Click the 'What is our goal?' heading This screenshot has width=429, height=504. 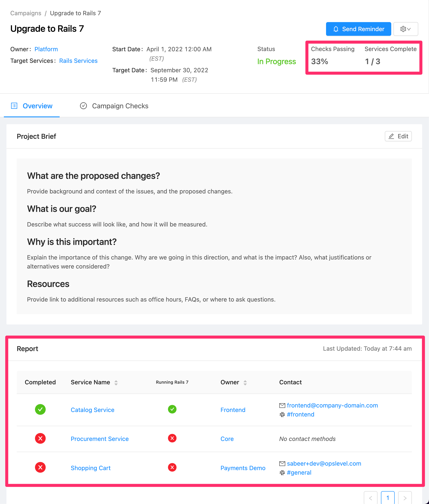62,209
